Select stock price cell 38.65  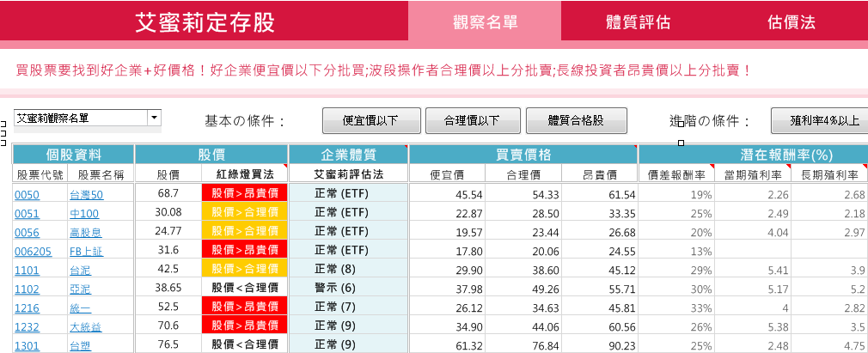pyautogui.click(x=168, y=289)
